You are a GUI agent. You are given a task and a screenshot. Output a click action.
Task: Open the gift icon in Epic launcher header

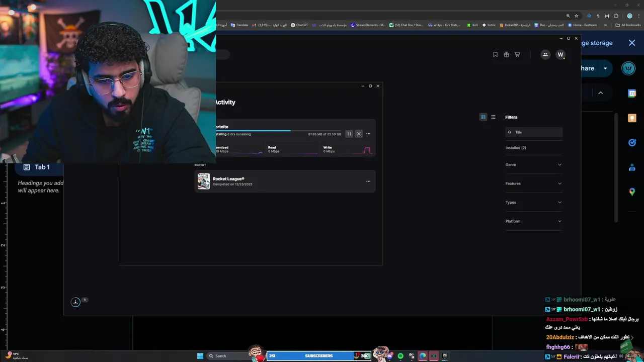click(x=506, y=54)
